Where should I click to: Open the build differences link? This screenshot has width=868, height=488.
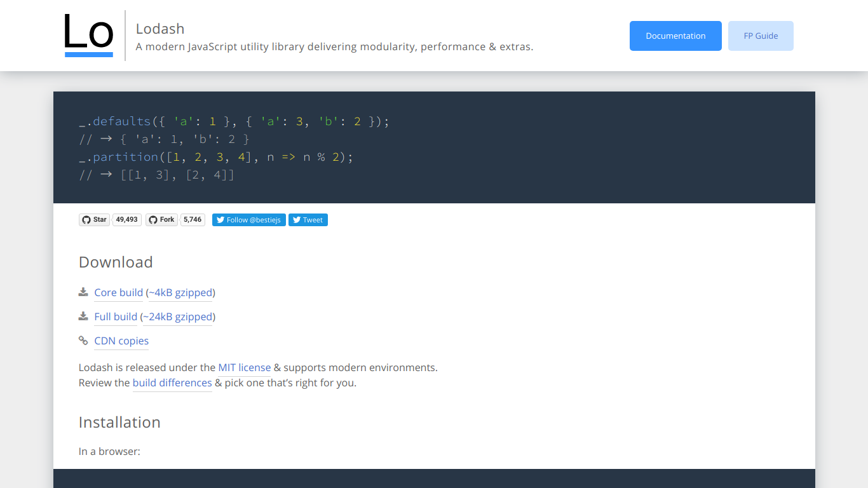point(172,383)
